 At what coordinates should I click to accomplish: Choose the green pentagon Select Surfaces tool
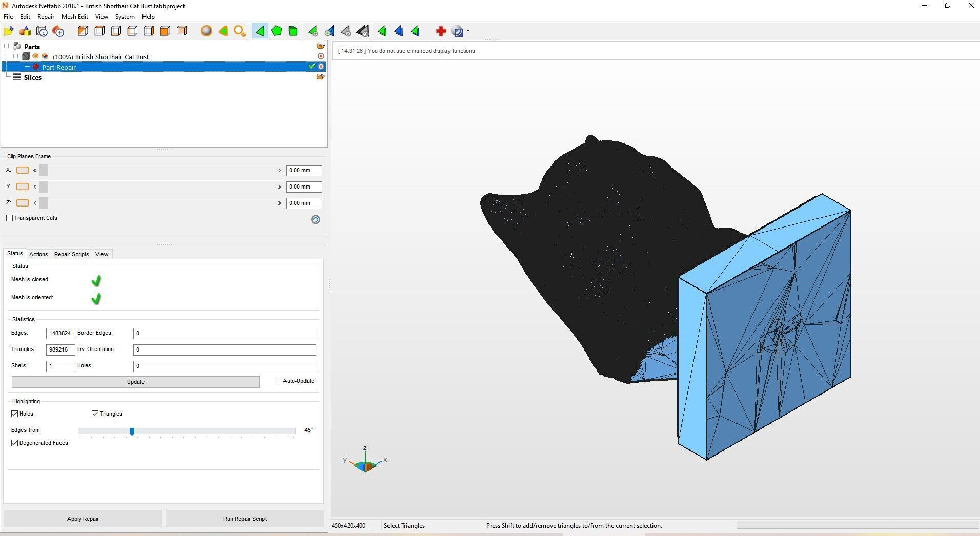tap(276, 31)
